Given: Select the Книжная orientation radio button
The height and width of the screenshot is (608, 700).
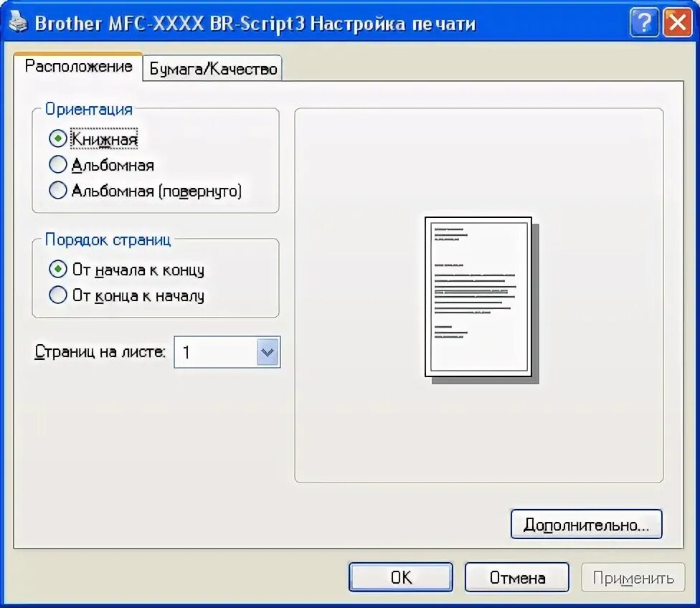Looking at the screenshot, I should [58, 139].
